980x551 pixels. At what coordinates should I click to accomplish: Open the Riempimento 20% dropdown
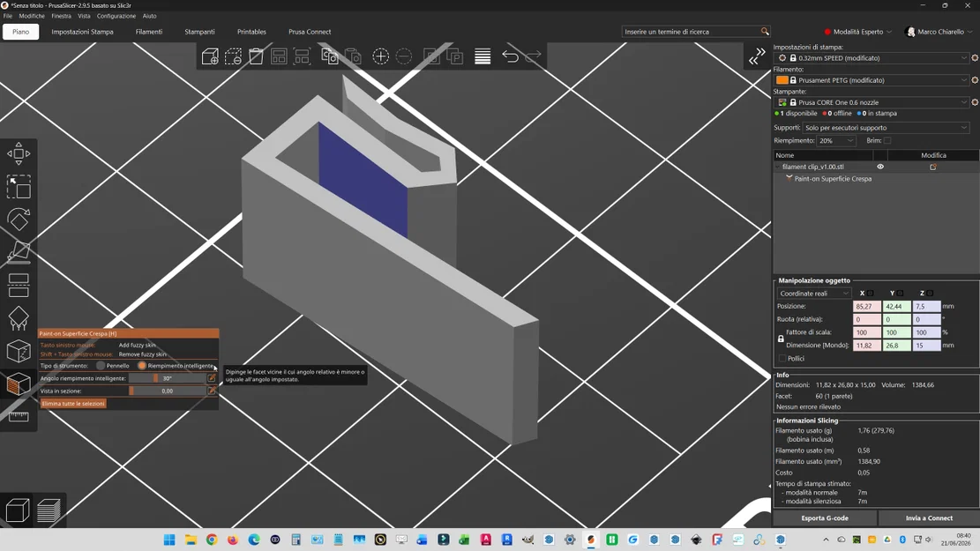(836, 140)
